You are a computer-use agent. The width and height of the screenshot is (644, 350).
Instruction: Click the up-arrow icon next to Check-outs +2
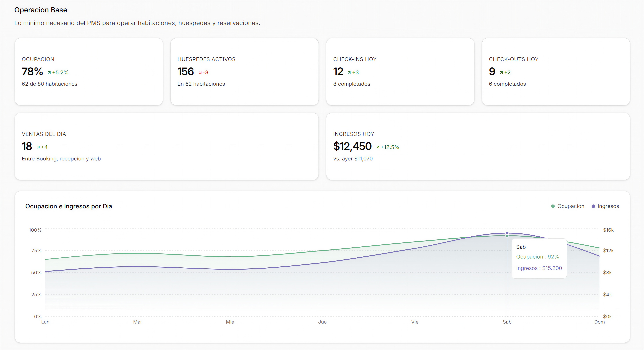(501, 73)
